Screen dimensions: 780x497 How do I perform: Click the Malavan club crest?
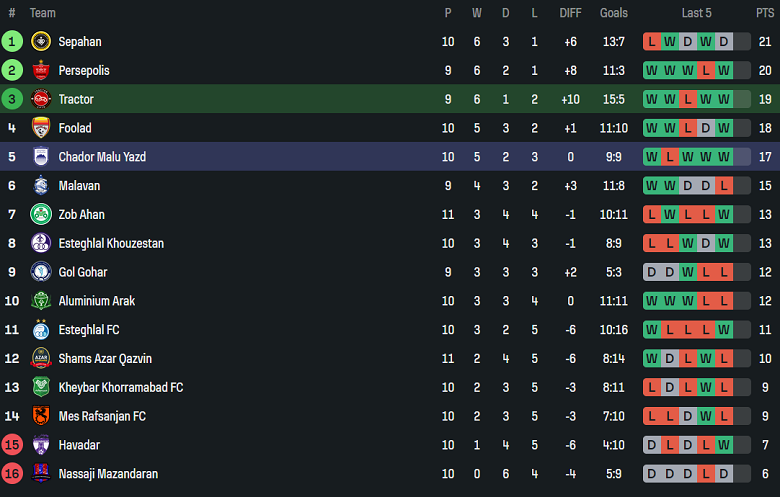click(x=41, y=186)
